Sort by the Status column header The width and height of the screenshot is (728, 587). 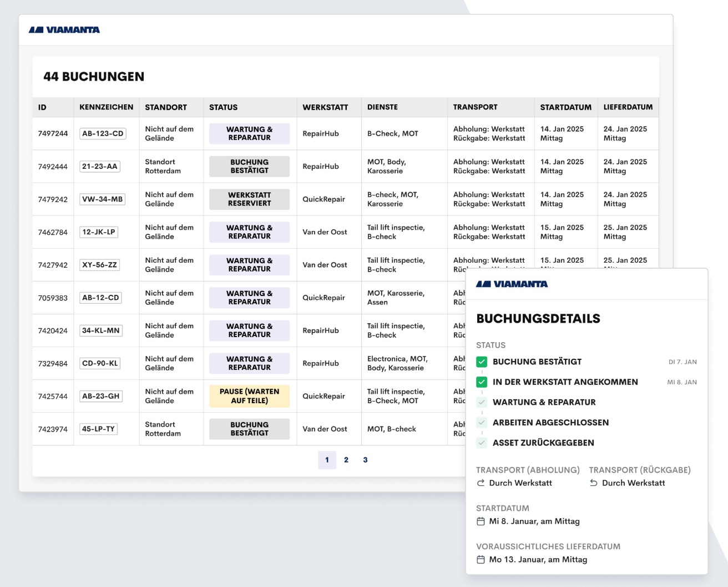point(223,107)
